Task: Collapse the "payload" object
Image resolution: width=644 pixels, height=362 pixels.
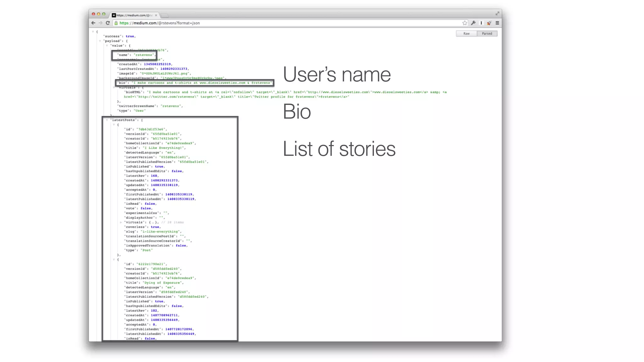Action: 100,41
